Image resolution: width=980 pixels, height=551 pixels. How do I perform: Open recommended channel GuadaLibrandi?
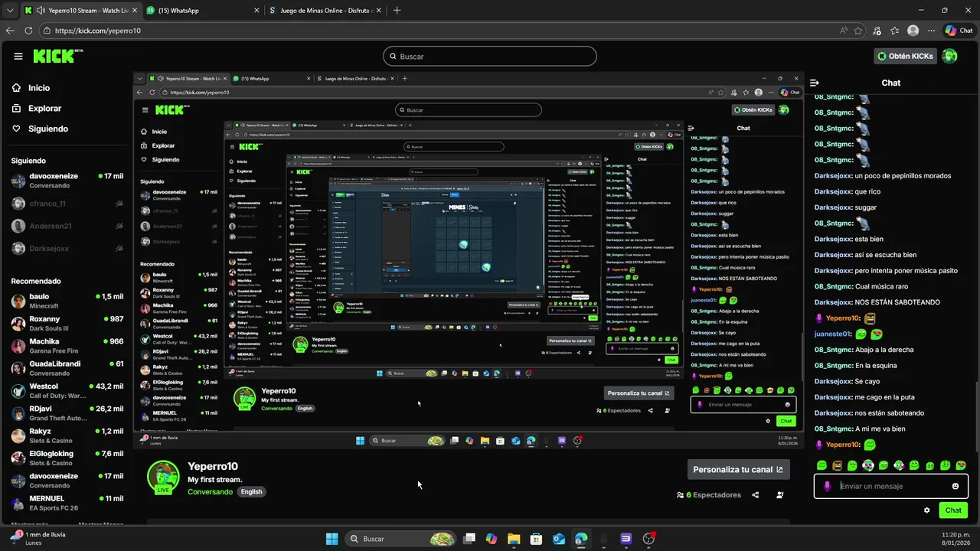point(67,368)
